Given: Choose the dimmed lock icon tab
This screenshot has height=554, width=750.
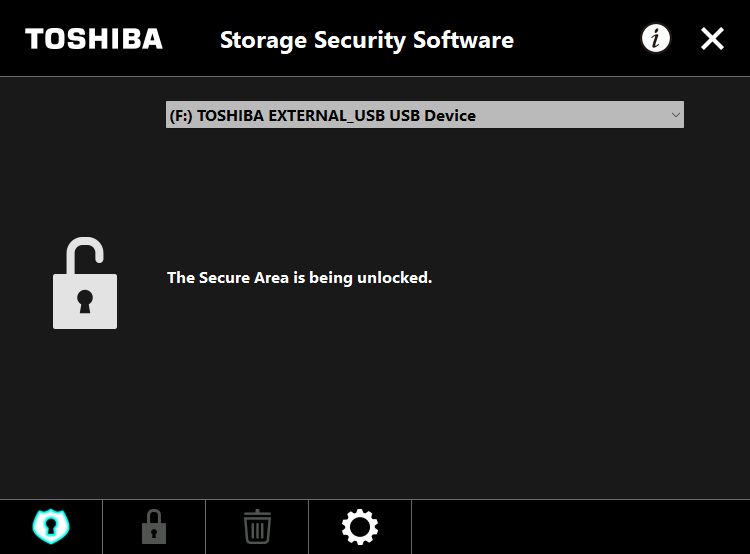Looking at the screenshot, I should [154, 527].
